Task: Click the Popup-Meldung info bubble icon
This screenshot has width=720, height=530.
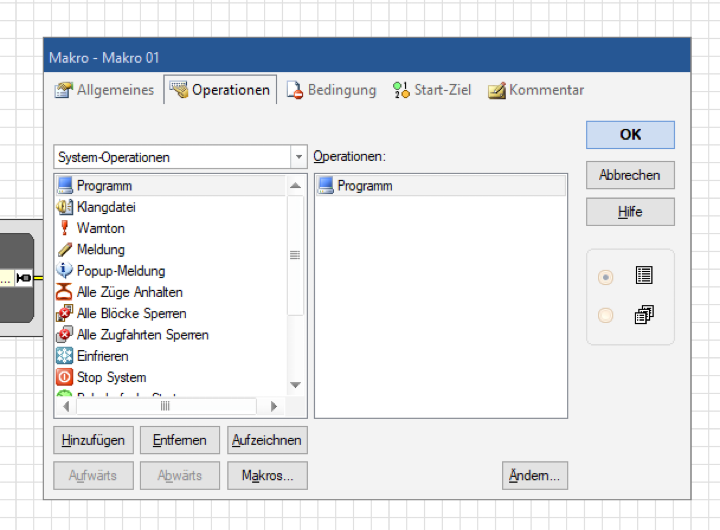Action: coord(65,271)
